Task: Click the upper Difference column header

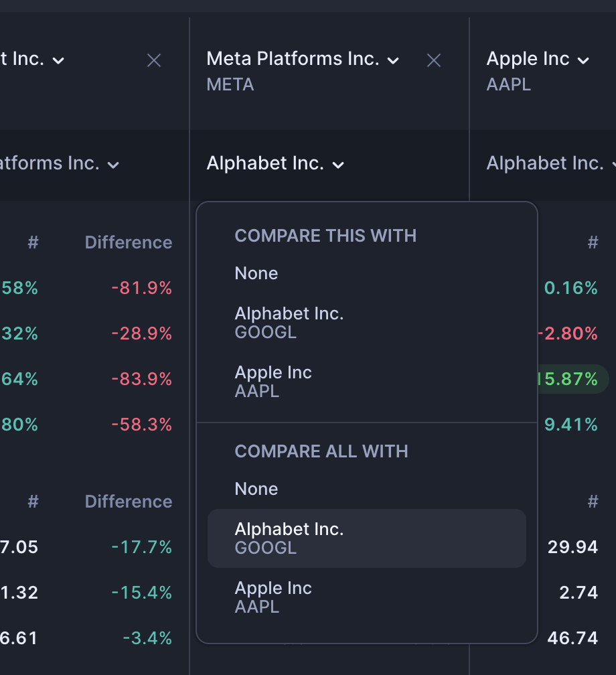Action: click(x=129, y=242)
